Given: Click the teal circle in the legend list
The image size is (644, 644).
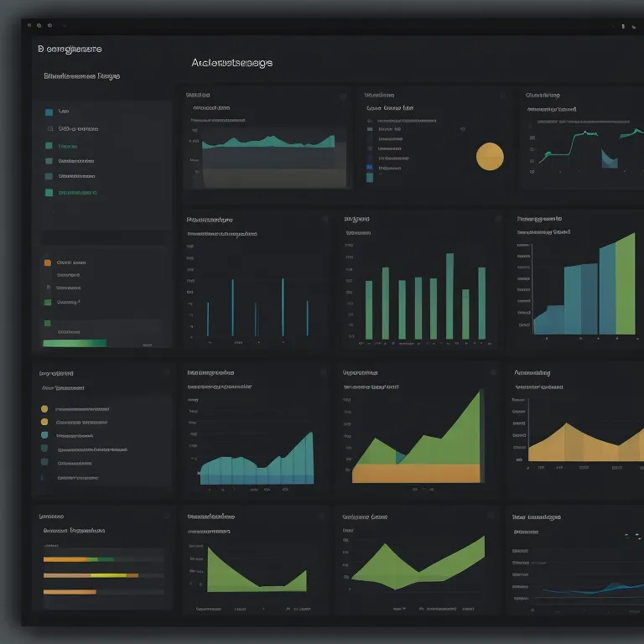Looking at the screenshot, I should pyautogui.click(x=44, y=435).
